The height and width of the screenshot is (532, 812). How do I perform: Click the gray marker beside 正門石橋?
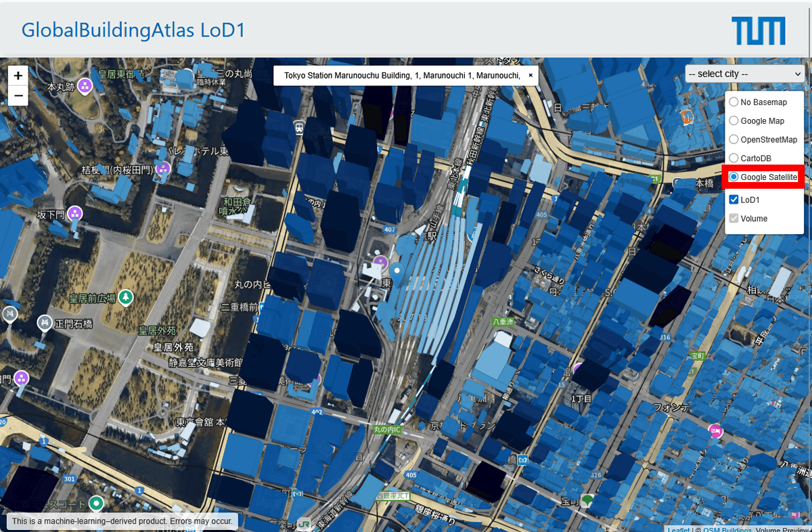pyautogui.click(x=45, y=322)
